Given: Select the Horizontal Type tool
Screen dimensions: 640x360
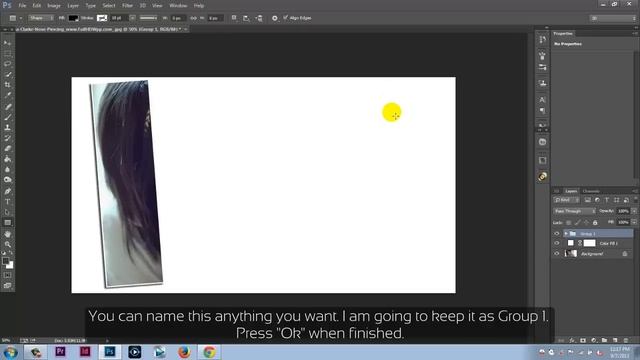Looking at the screenshot, I should [x=7, y=202].
